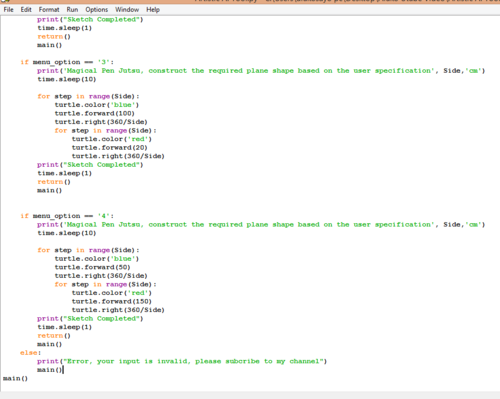This screenshot has width=500, height=399.
Task: Open the File menu
Action: coord(8,10)
